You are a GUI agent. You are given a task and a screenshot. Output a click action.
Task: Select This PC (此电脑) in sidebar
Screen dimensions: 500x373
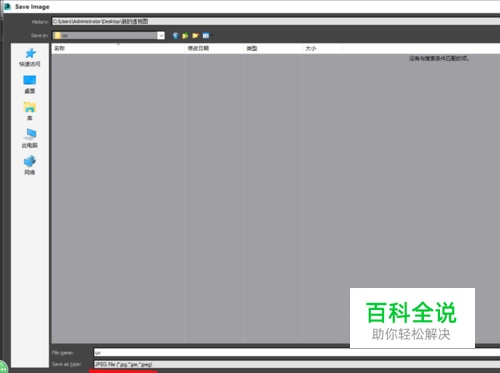pos(30,138)
